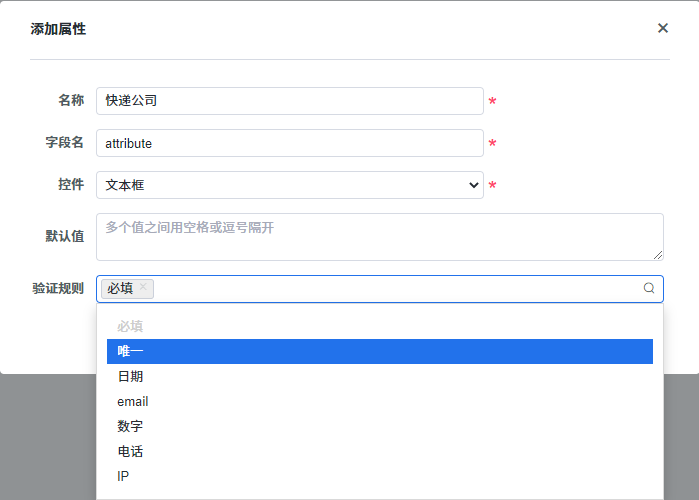Focus the 名称 field containing 快递公司
The width and height of the screenshot is (699, 500).
click(290, 101)
